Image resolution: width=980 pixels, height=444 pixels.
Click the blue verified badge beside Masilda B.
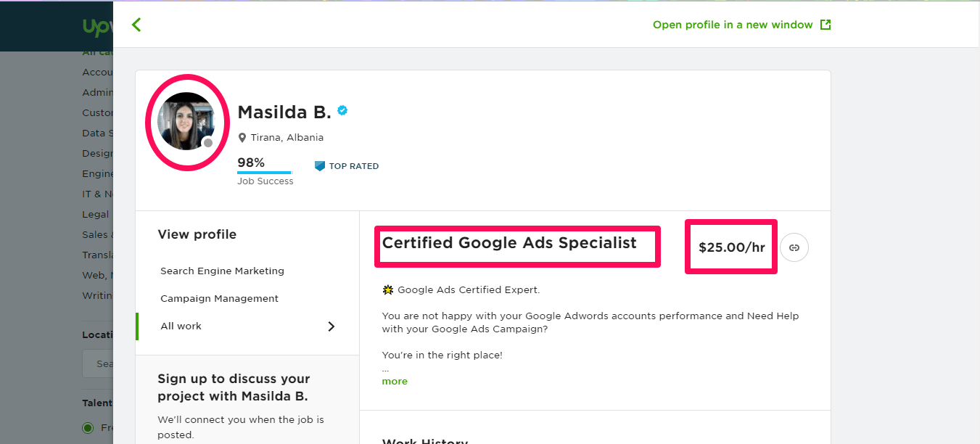tap(342, 110)
